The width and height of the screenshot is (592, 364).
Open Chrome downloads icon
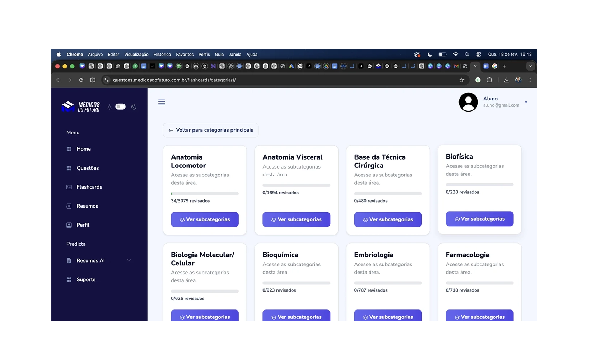[x=507, y=80]
